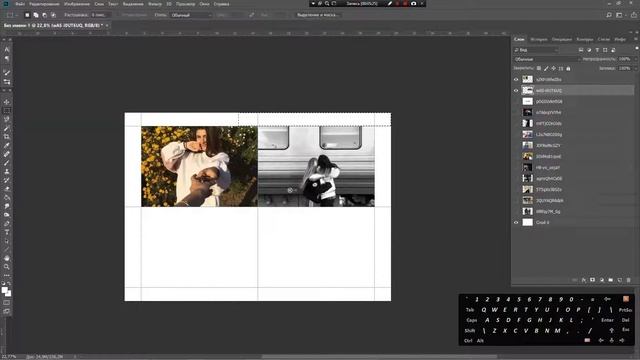Image resolution: width=640 pixels, height=360 pixels.
Task: Click the Delete layer trash icon
Action: tap(629, 280)
